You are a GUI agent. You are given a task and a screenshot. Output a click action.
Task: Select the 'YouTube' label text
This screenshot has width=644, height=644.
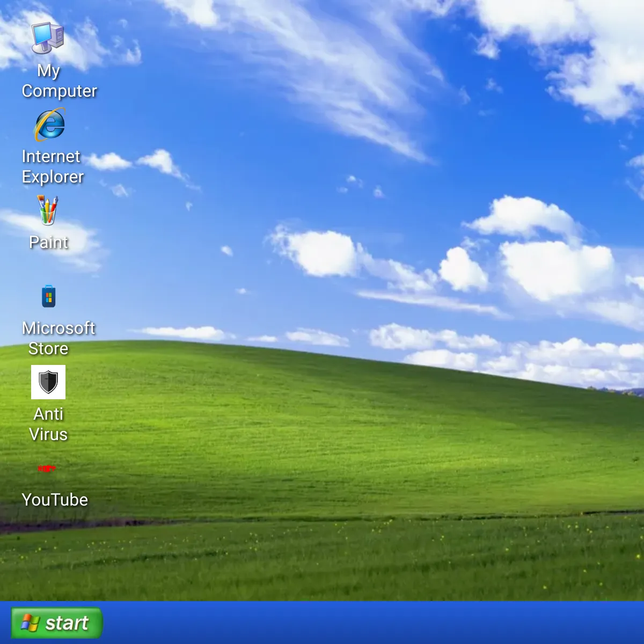click(55, 500)
